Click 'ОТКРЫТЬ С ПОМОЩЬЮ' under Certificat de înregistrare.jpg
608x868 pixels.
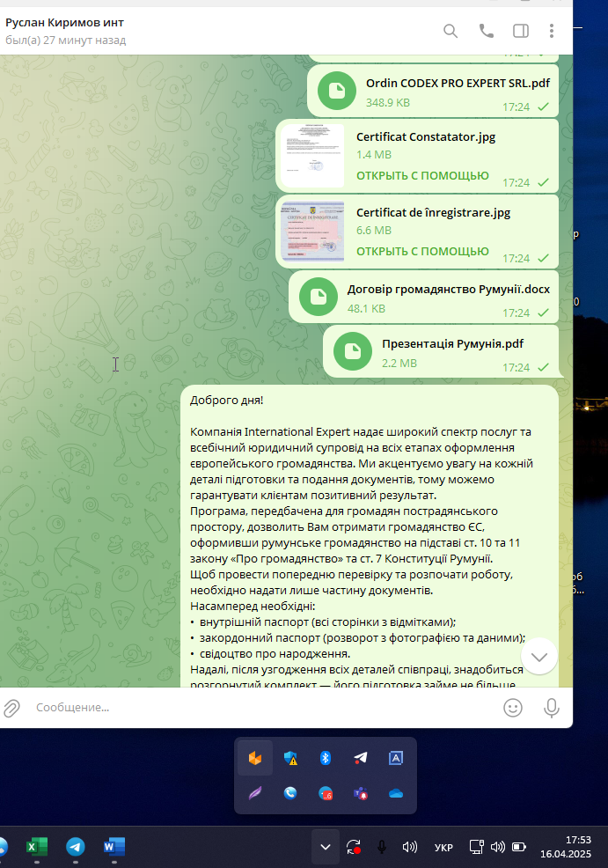tap(422, 251)
